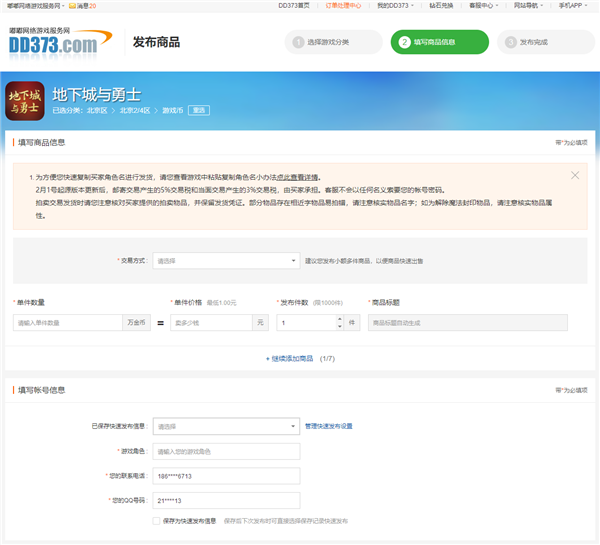Click 游戏币 in the category breadcrumb
Screen dimensions: 600x545
point(173,111)
